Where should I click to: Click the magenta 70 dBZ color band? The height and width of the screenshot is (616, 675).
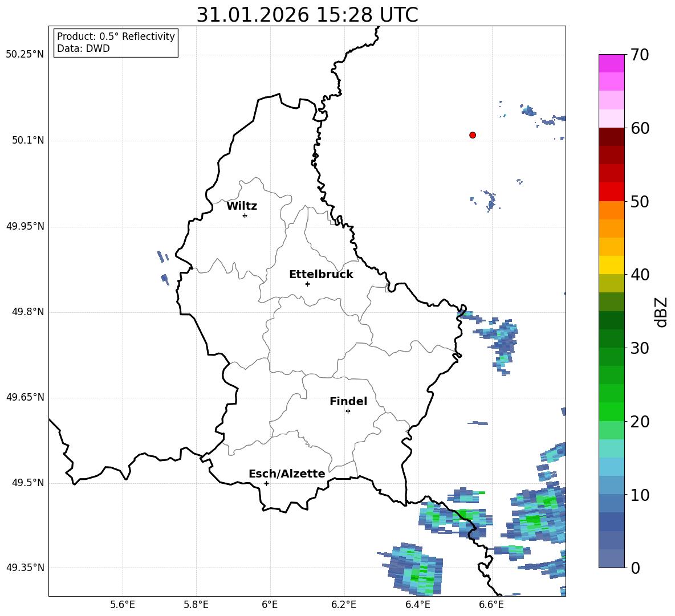coord(611,63)
